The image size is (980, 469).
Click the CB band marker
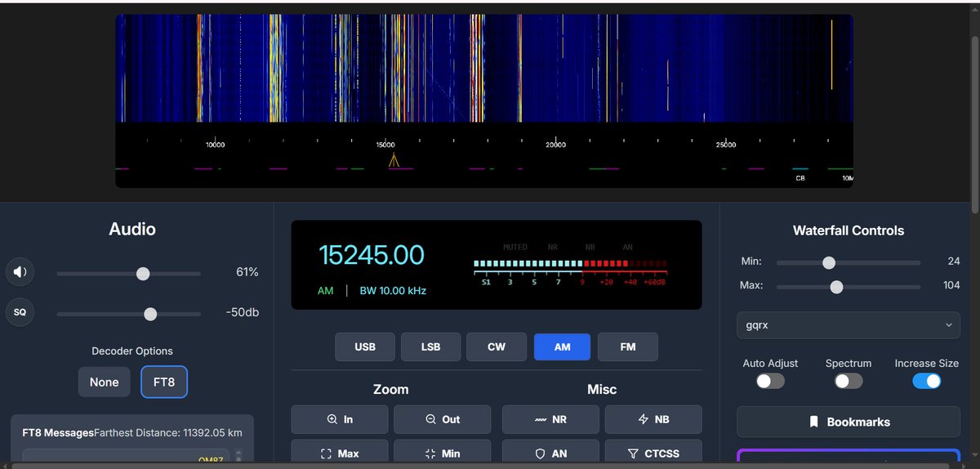click(800, 177)
